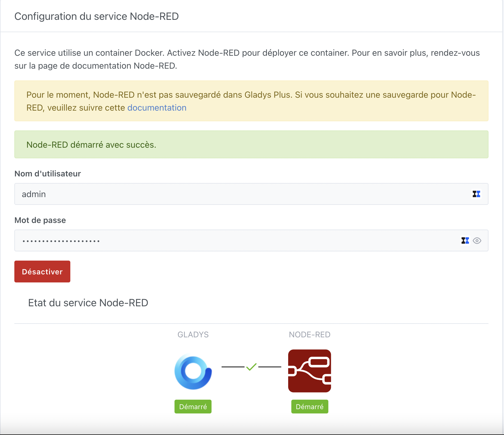Click the Gladys logo in service status diagram

193,371
